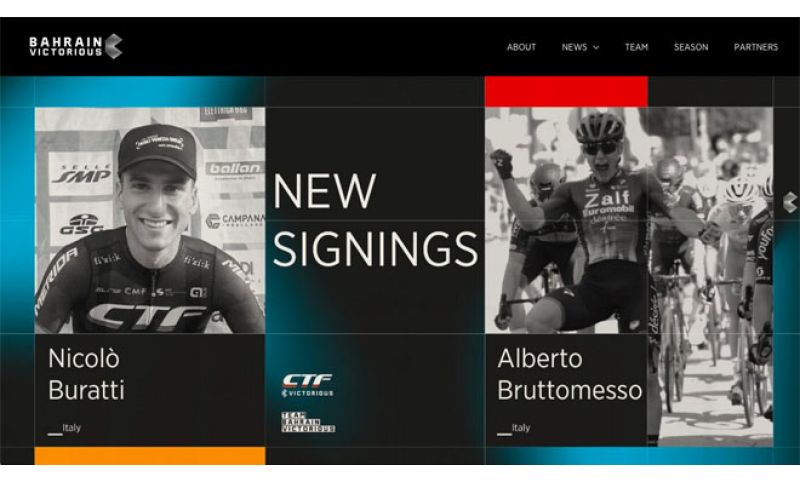Expand the News dropdown chevron

pyautogui.click(x=595, y=47)
